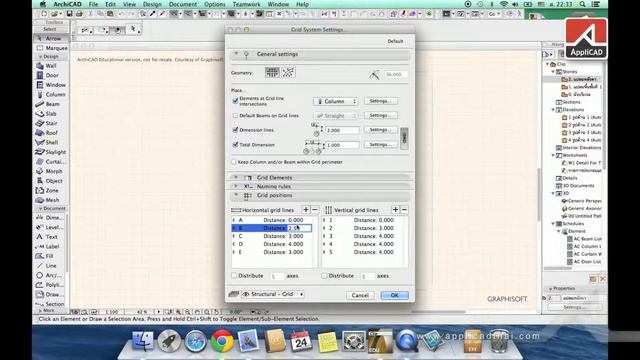Toggle Dimension lines checkbox

235,130
